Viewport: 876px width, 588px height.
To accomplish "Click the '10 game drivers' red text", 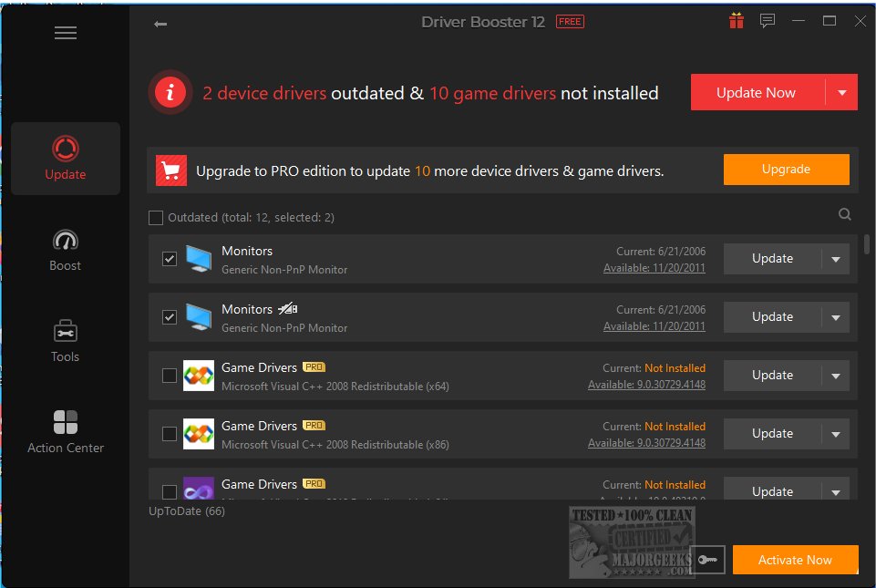I will point(492,93).
